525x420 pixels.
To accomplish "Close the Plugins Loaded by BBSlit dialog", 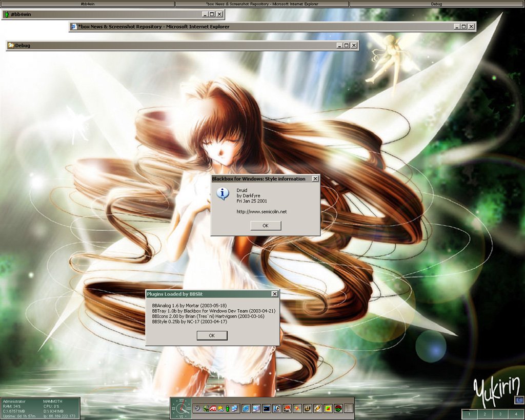I will click(x=275, y=294).
